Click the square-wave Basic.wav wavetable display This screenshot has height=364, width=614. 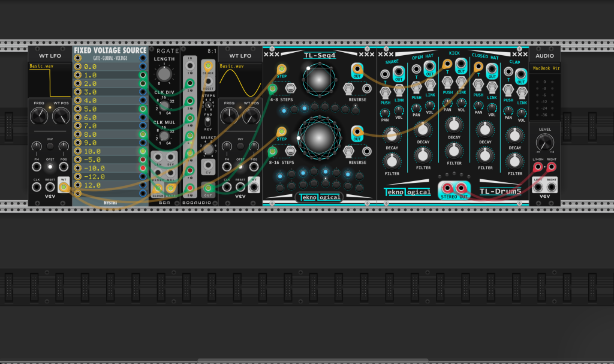pos(50,80)
